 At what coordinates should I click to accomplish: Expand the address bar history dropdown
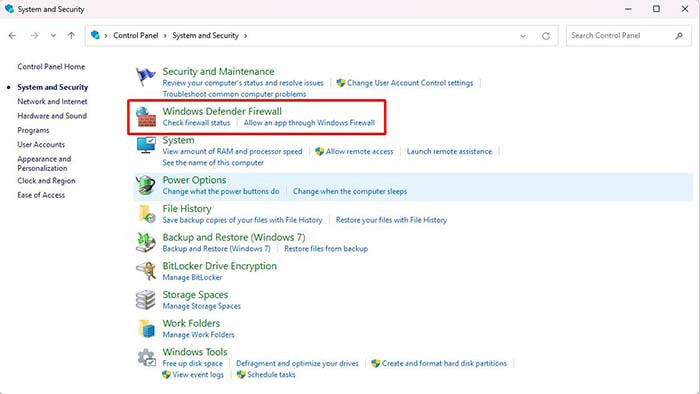(x=523, y=36)
